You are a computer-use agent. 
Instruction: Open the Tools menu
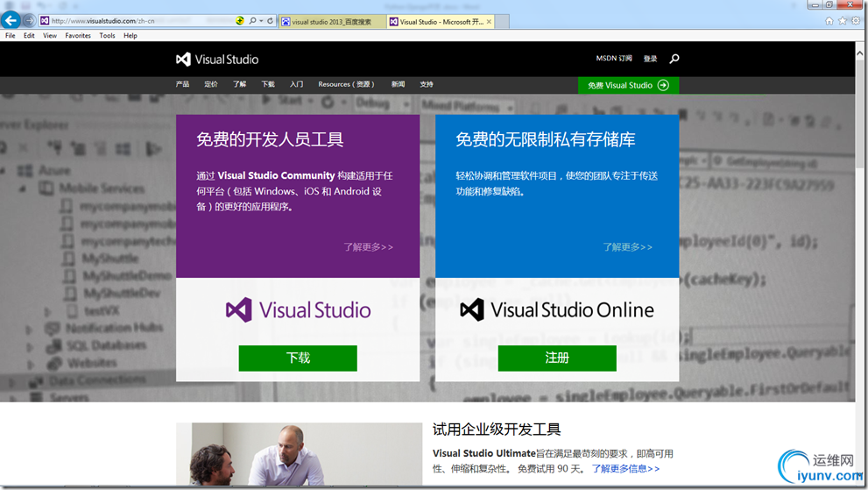click(x=107, y=35)
